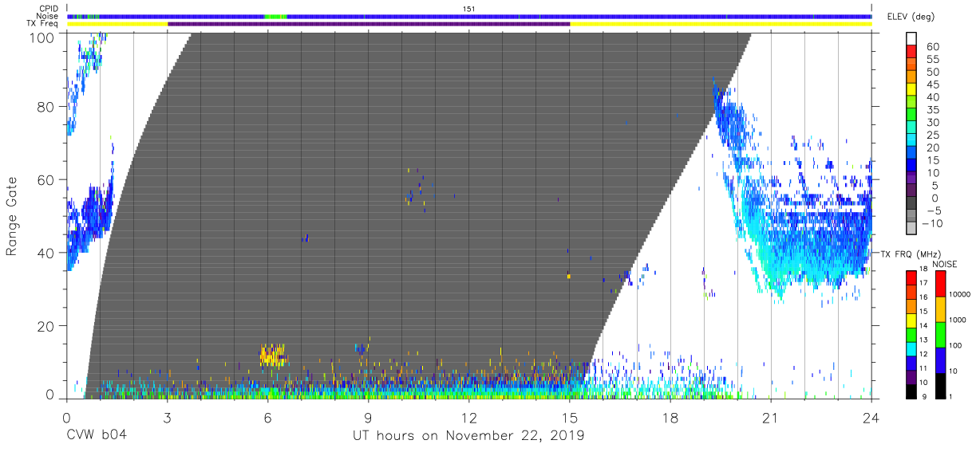Click the 'TX FRQ (MHz)' colorbar title
The height and width of the screenshot is (452, 980).
[911, 254]
